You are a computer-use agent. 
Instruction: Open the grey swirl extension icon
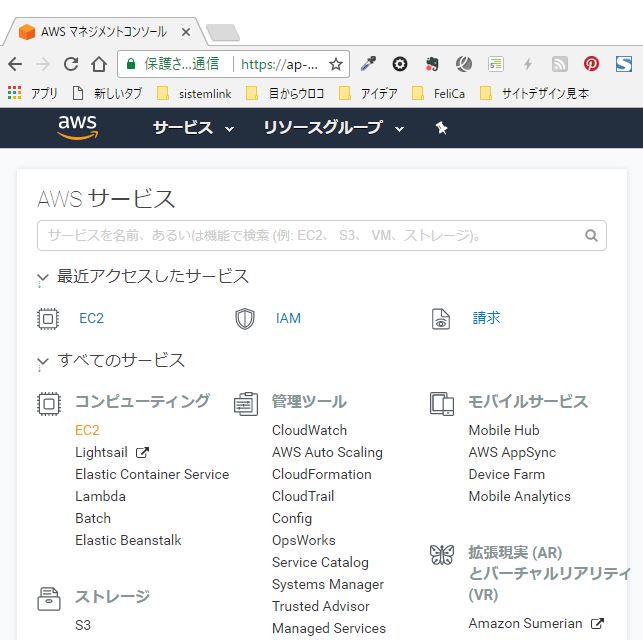[x=464, y=64]
